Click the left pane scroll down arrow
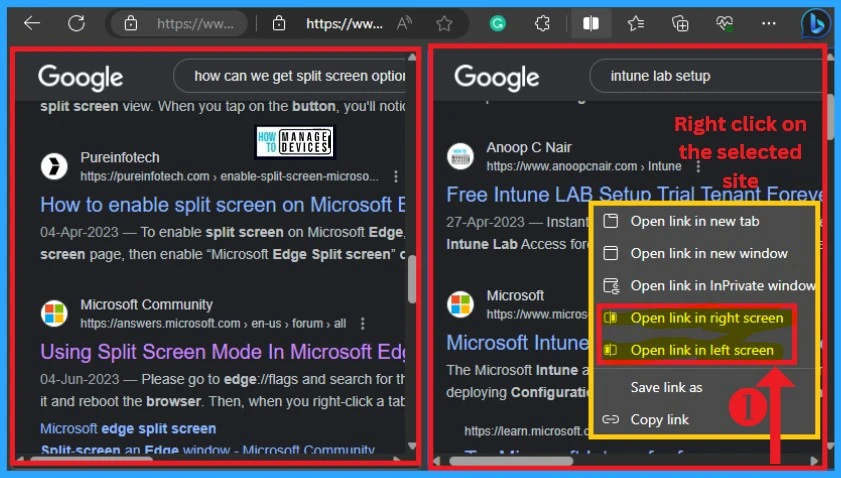Image resolution: width=841 pixels, height=478 pixels. point(411,445)
